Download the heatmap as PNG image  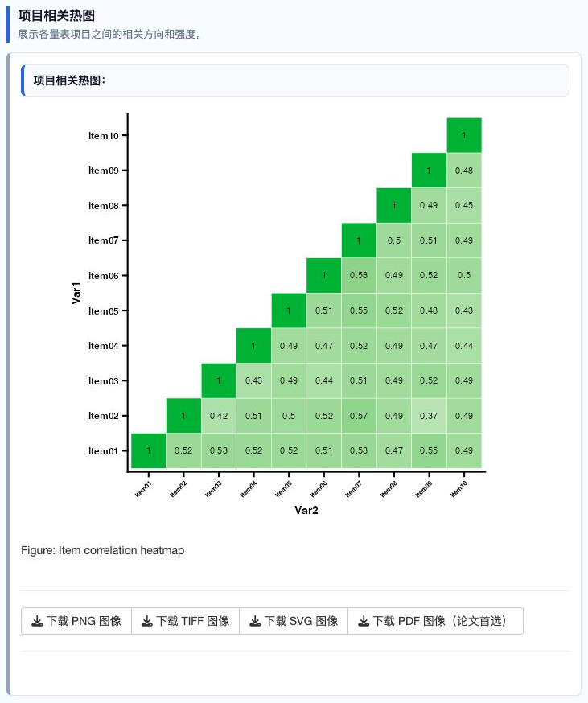[76, 621]
